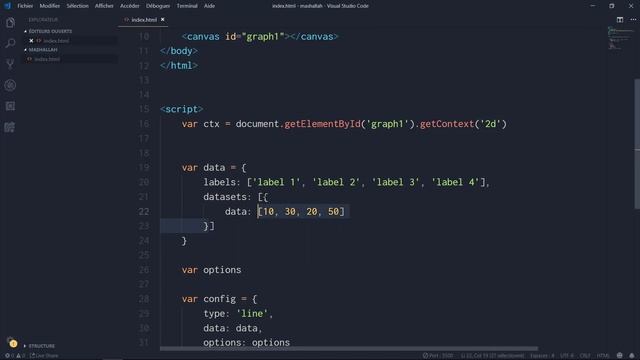Click 'data: data,' on line 30
Screen dimensions: 640x360
(233, 328)
